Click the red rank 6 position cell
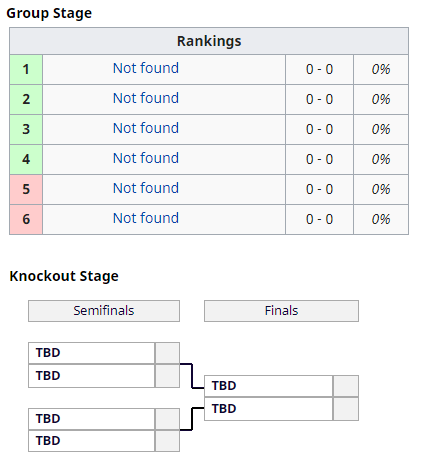Viewport: 433px width, 471px height. click(26, 219)
